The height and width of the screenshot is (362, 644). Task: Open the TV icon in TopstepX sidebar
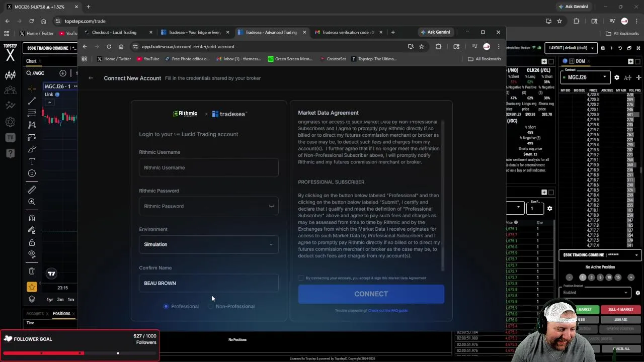[10, 137]
